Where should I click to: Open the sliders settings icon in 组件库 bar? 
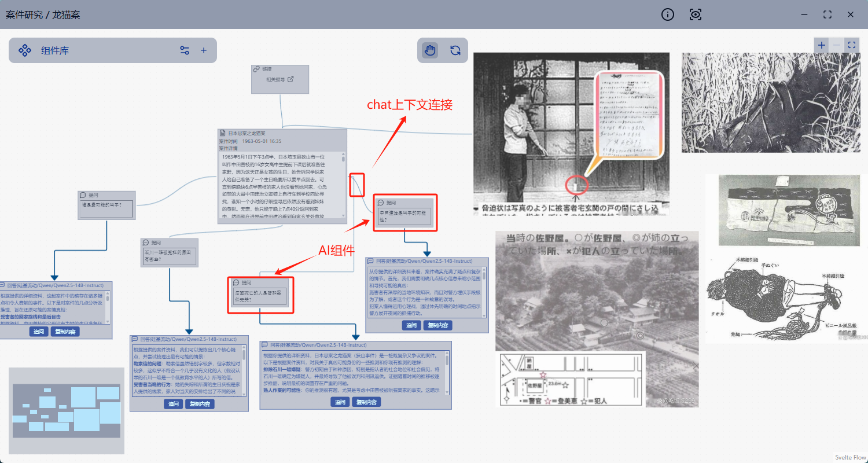click(x=185, y=50)
